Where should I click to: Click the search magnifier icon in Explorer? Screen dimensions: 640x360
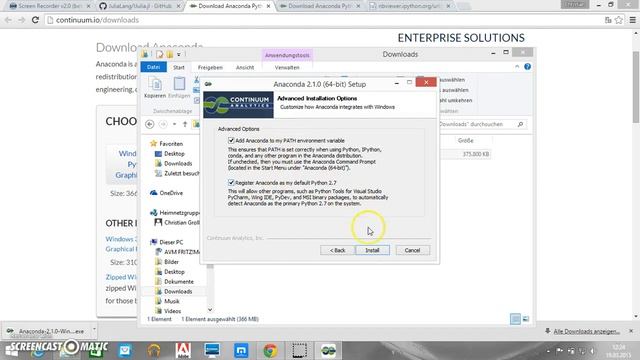[x=520, y=124]
